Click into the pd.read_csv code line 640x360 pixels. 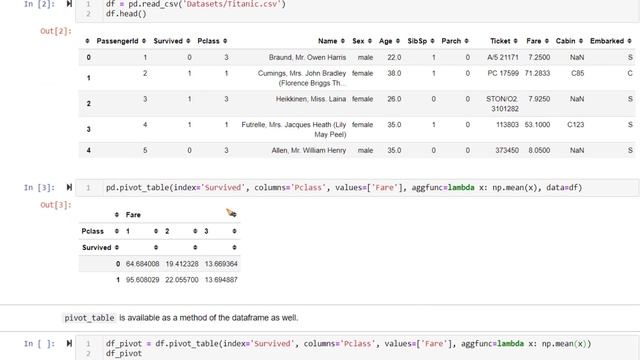[196, 4]
